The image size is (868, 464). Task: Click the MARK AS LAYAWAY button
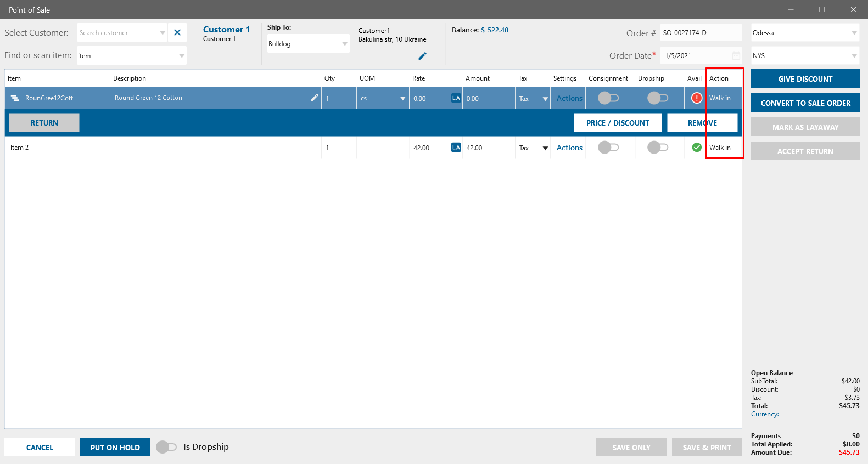tap(805, 127)
